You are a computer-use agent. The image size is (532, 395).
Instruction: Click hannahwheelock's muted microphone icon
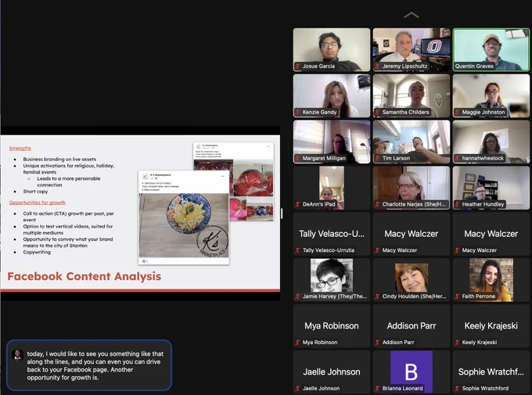(457, 158)
